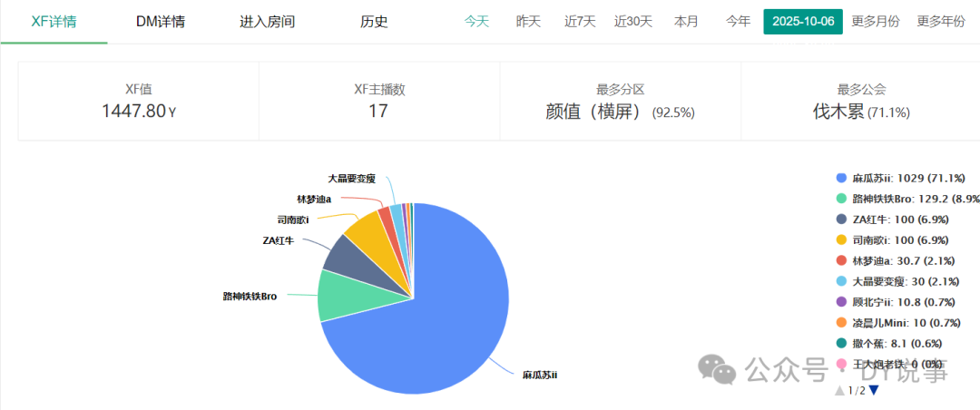The height and width of the screenshot is (410, 980).
Task: Toggle ZA红牛 legend entry
Action: coord(893,220)
